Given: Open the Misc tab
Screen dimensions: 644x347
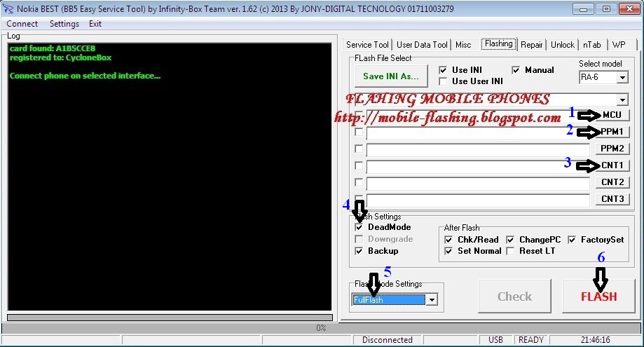Looking at the screenshot, I should pos(463,45).
